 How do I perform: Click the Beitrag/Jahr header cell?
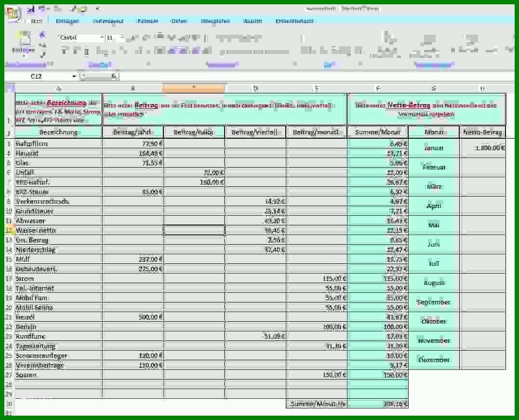[x=133, y=132]
